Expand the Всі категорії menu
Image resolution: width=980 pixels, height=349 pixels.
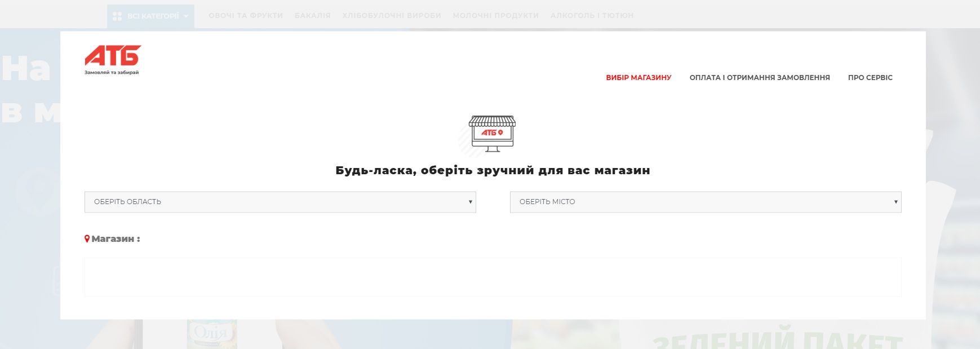pyautogui.click(x=150, y=16)
